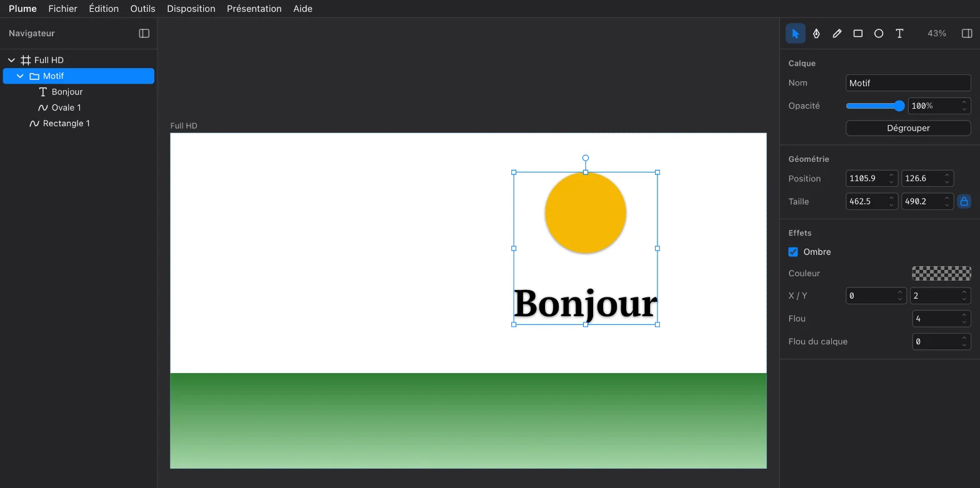The height and width of the screenshot is (488, 980).
Task: Open the Disposition menu
Action: tap(191, 9)
